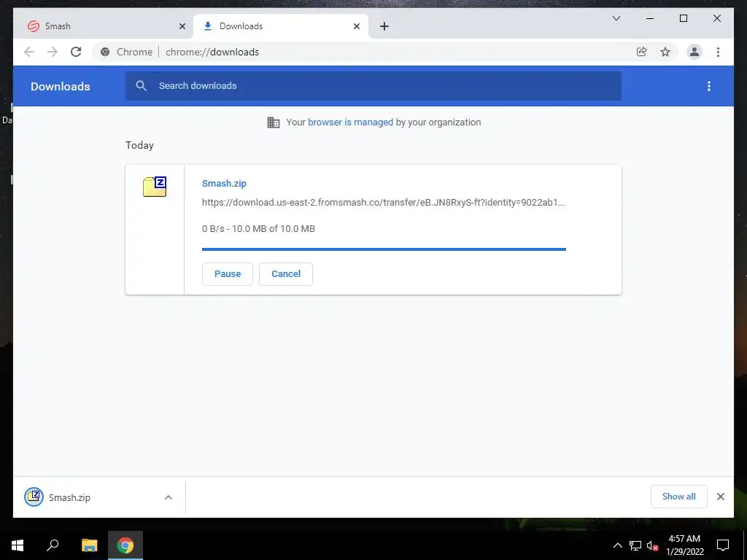Open the Chrome profile avatar

[694, 52]
